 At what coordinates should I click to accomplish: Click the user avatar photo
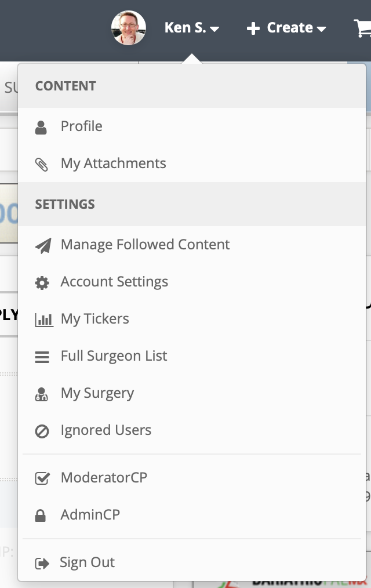[x=129, y=28]
